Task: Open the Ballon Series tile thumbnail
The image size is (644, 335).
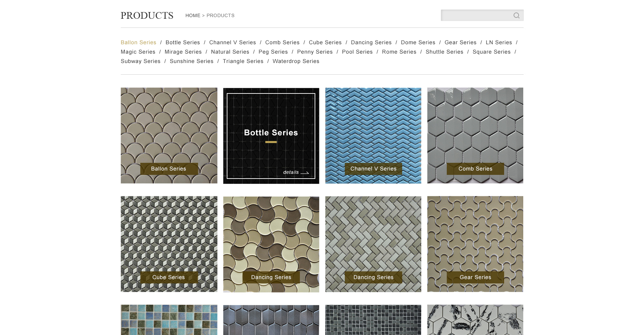Action: pos(169,135)
